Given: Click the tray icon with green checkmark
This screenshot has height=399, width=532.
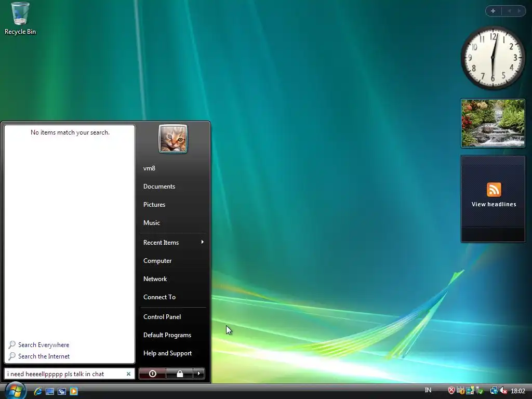Looking at the screenshot, I should (480, 391).
